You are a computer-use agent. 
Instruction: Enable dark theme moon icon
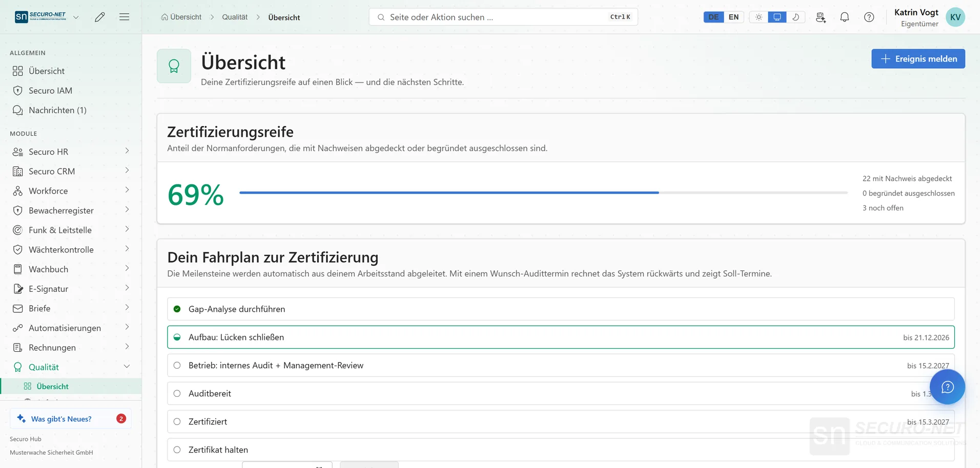click(795, 17)
